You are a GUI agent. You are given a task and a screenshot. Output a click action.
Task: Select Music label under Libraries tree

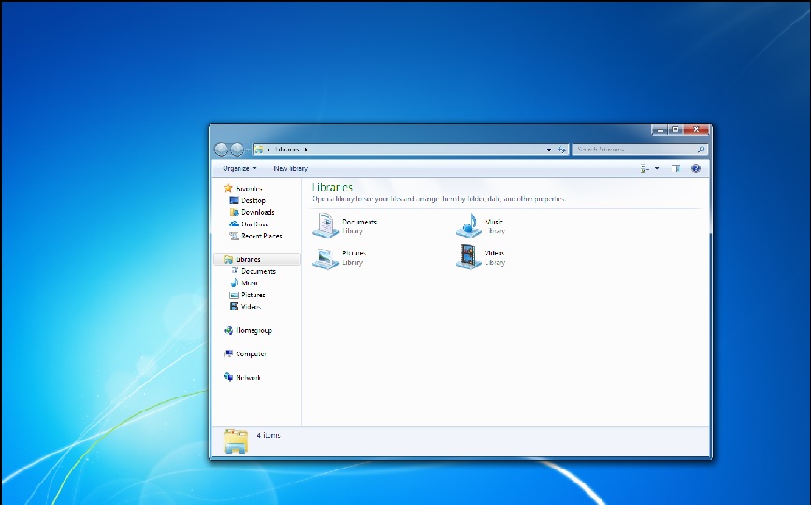coord(250,283)
